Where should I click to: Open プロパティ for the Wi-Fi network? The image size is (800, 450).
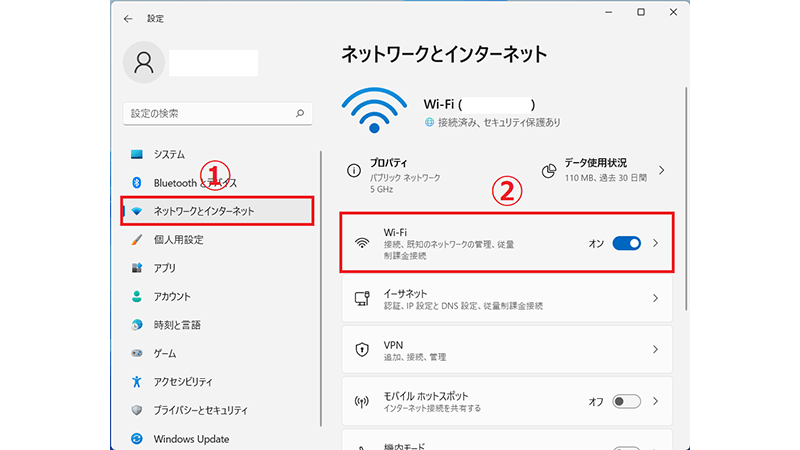[420, 171]
